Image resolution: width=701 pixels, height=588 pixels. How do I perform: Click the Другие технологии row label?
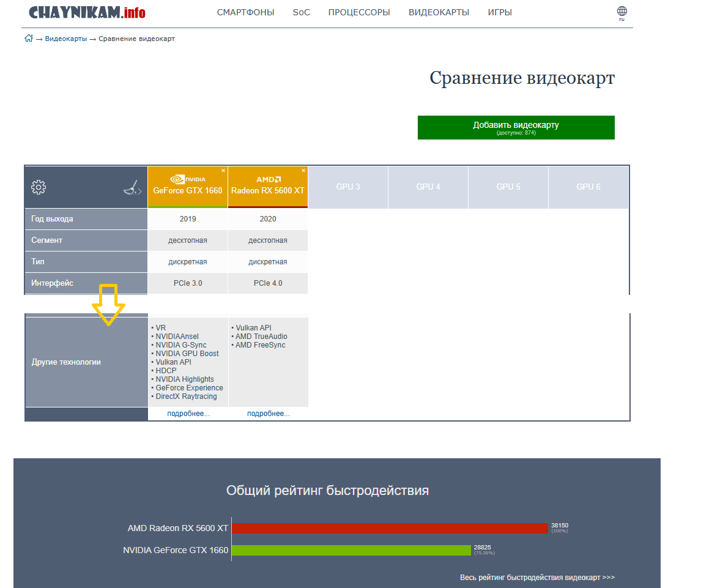[66, 362]
